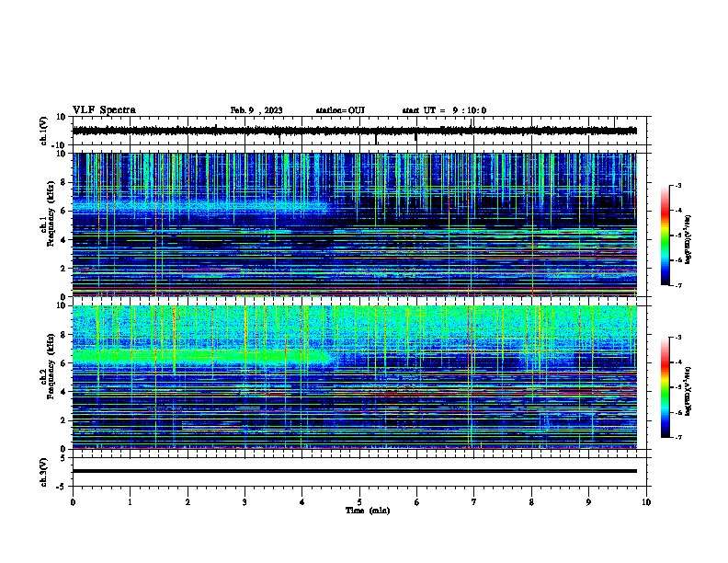Click inside the ch.1 spectrogram panel

pos(355,224)
